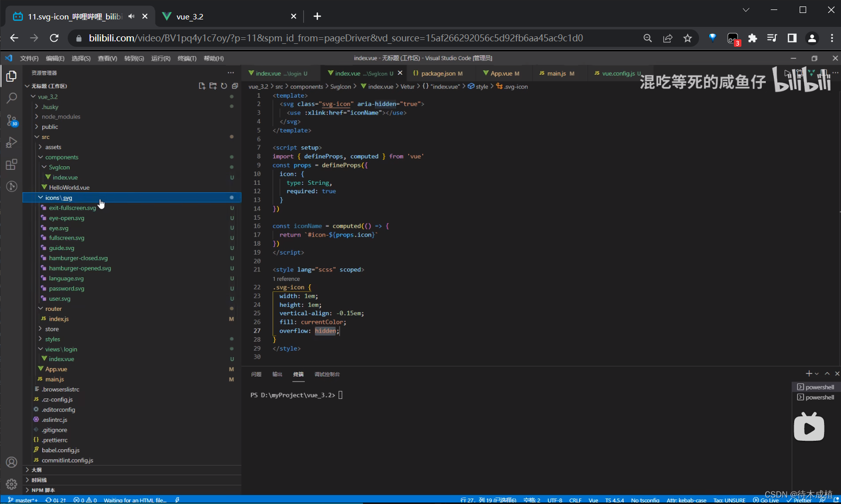Switch to App.vue editor tab
The width and height of the screenshot is (841, 504).
[501, 73]
